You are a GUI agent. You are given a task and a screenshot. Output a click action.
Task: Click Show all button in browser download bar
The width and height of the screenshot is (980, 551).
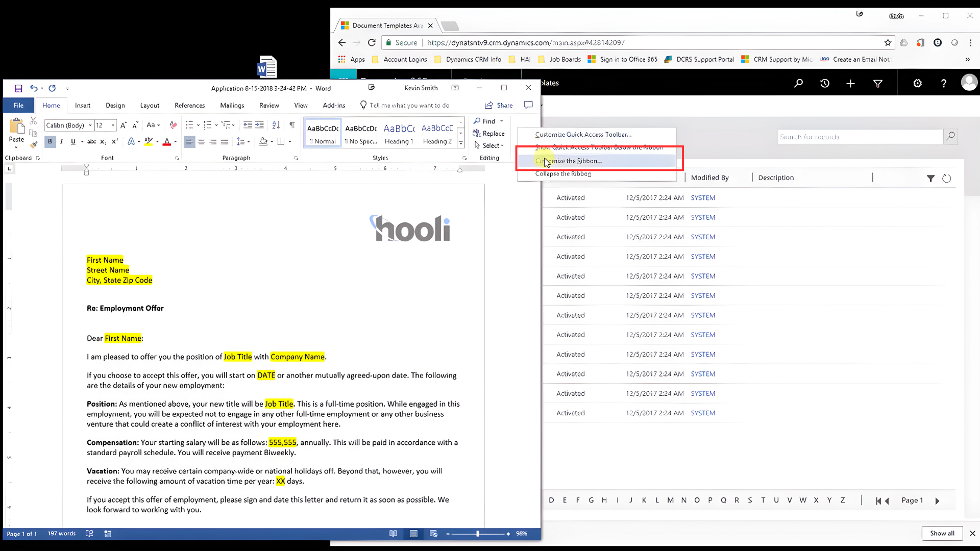click(942, 533)
